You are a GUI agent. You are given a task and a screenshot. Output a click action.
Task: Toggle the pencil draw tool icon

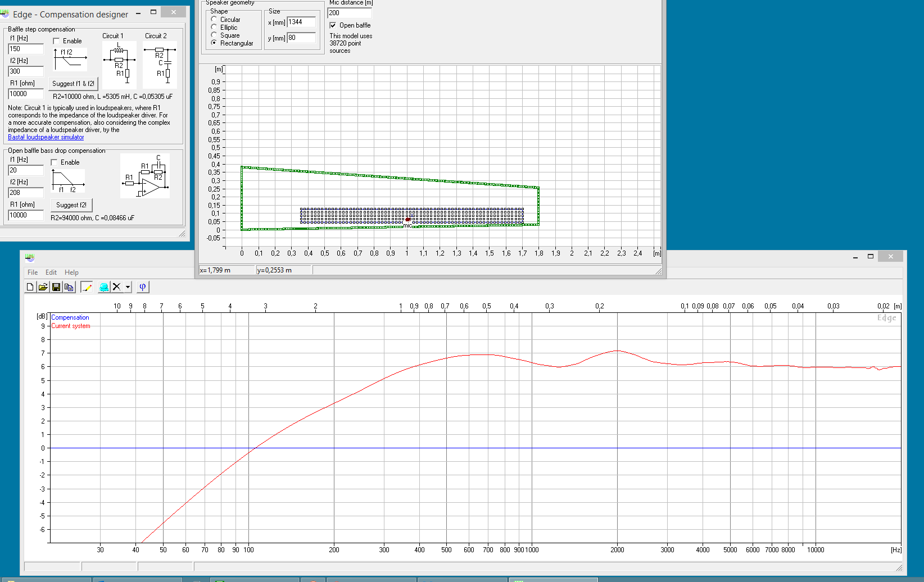tap(87, 287)
